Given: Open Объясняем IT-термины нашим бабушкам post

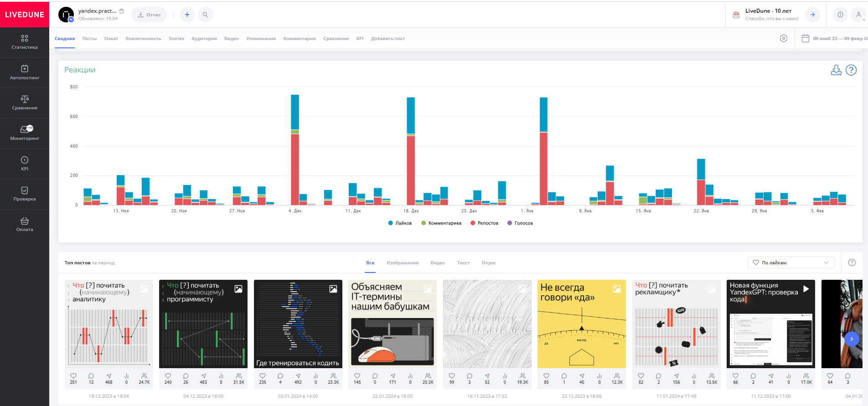Looking at the screenshot, I should coord(393,324).
